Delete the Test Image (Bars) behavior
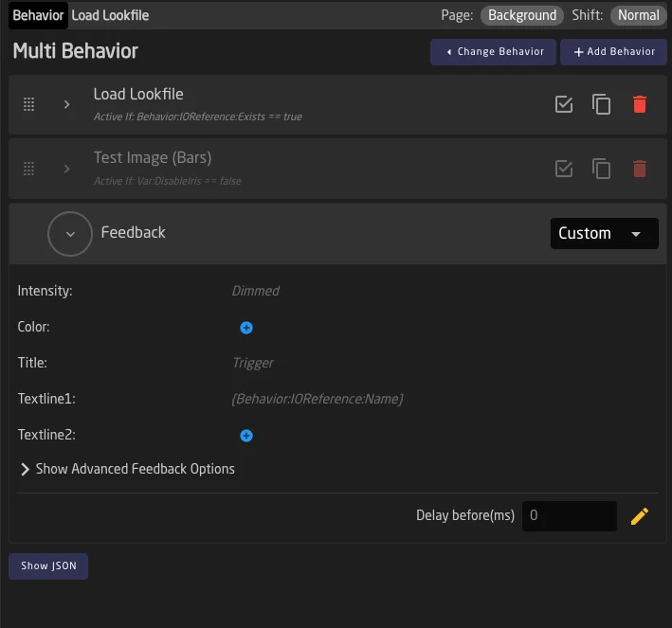 640,169
